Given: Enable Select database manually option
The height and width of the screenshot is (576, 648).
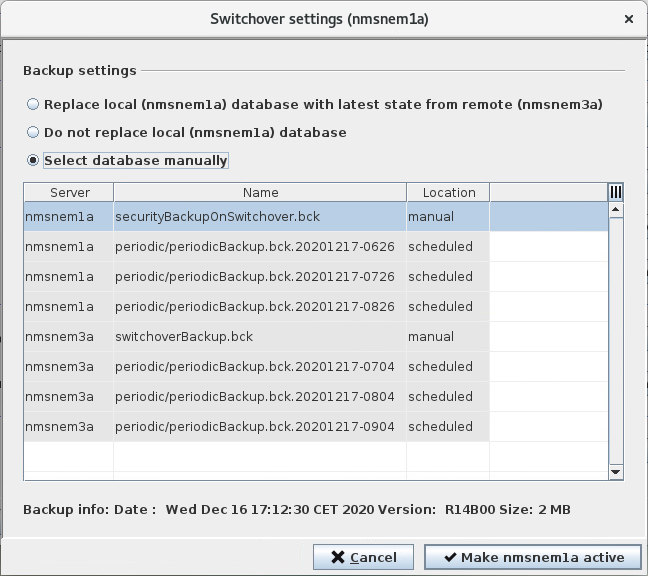Looking at the screenshot, I should coord(34,160).
